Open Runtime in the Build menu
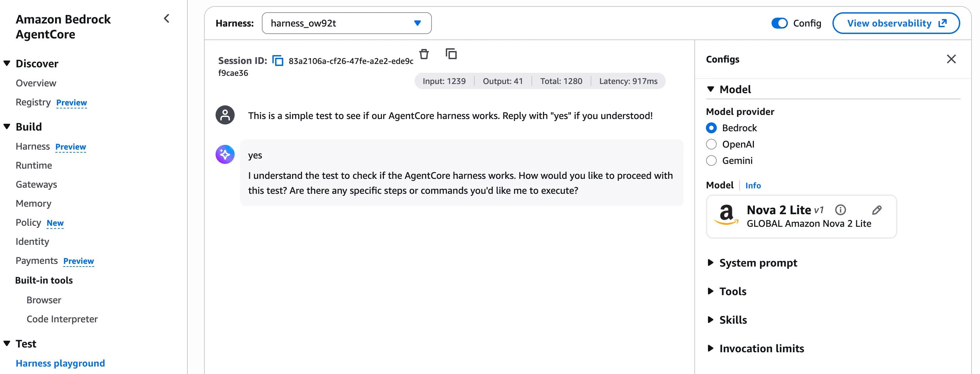980x374 pixels. click(34, 166)
